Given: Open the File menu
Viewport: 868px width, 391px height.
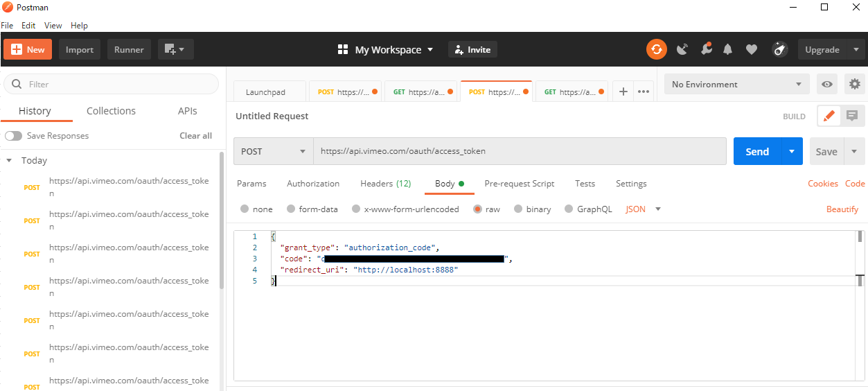Looking at the screenshot, I should (x=7, y=26).
